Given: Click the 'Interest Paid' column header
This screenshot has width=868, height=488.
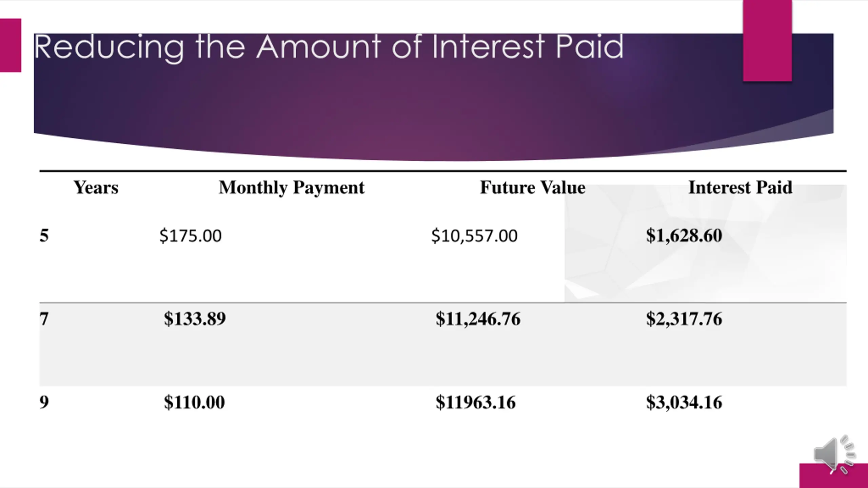Looking at the screenshot, I should [x=741, y=187].
